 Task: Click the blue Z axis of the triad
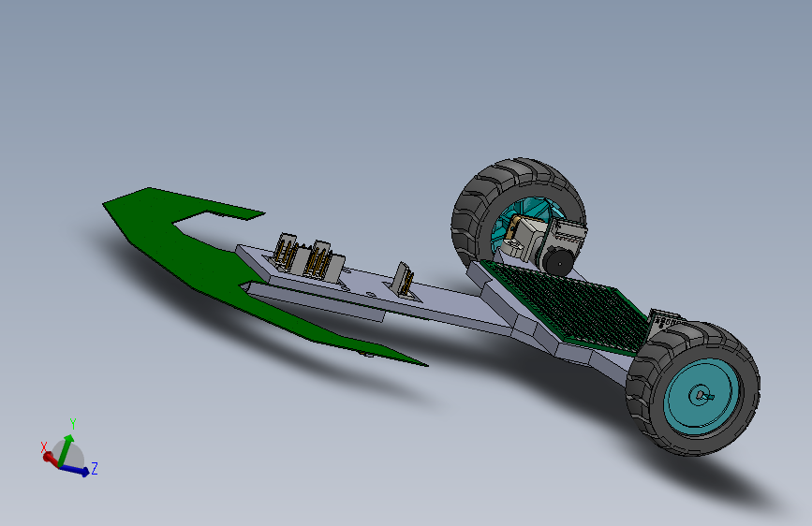point(75,470)
